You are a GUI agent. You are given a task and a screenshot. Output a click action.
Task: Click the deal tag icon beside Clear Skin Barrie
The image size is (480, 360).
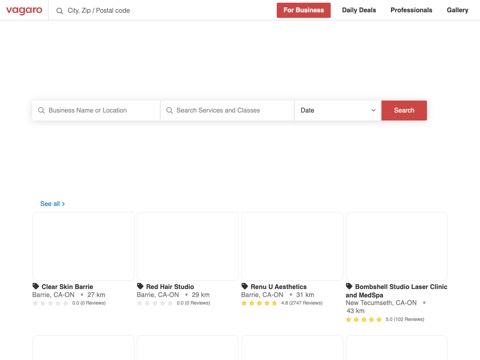[x=36, y=286]
